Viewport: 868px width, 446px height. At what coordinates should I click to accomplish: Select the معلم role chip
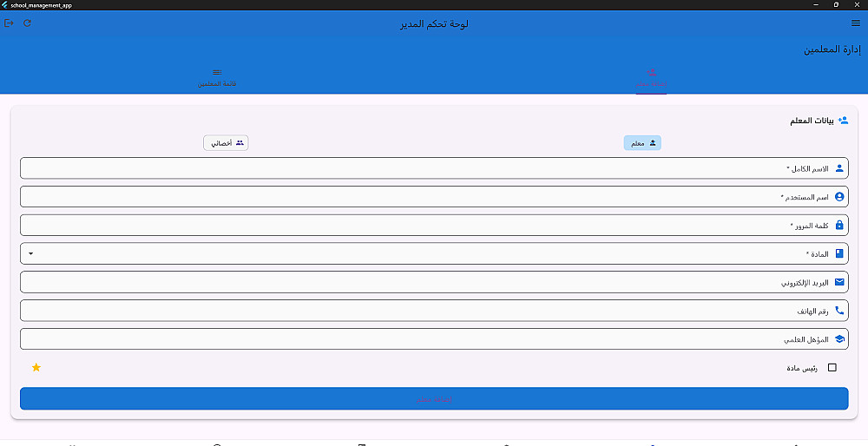642,143
